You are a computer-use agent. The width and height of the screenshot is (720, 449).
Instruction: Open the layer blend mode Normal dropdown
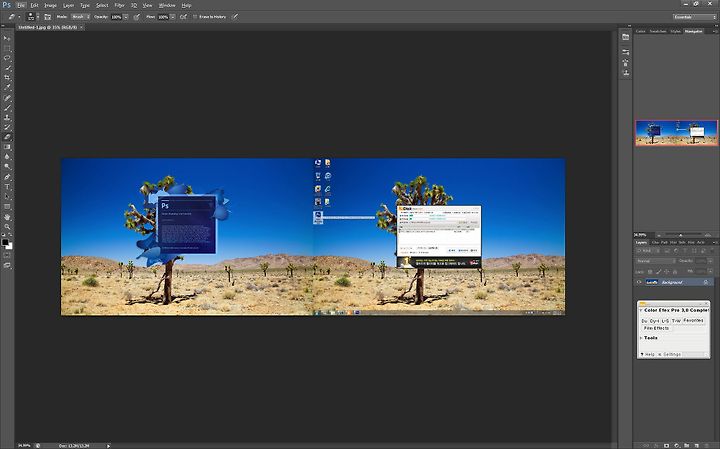click(656, 261)
